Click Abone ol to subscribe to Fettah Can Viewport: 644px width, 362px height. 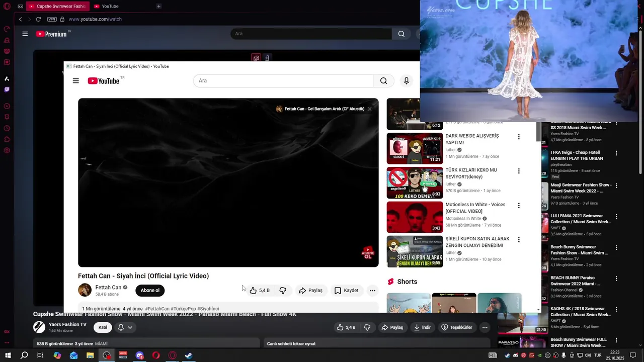coord(150,290)
